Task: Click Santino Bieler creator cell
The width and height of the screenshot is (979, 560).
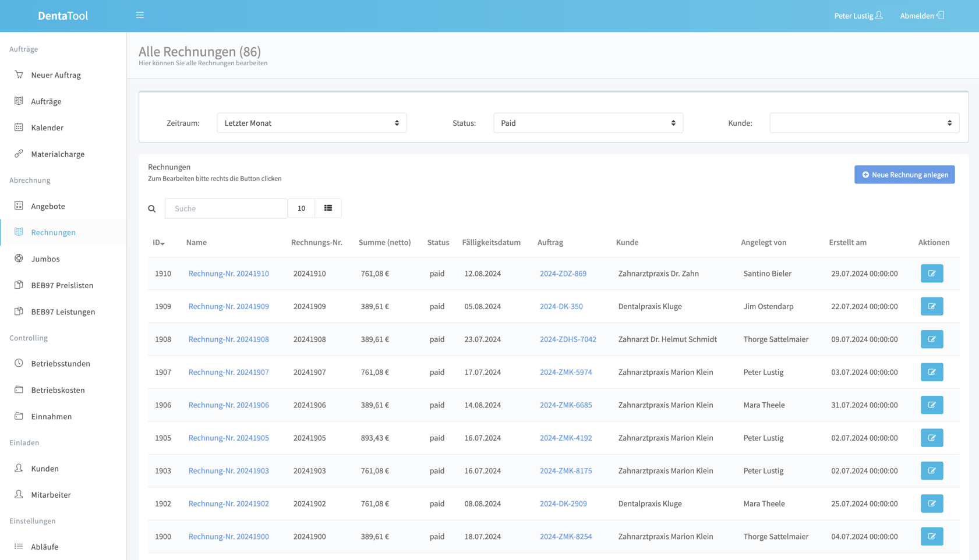Action: pos(767,273)
